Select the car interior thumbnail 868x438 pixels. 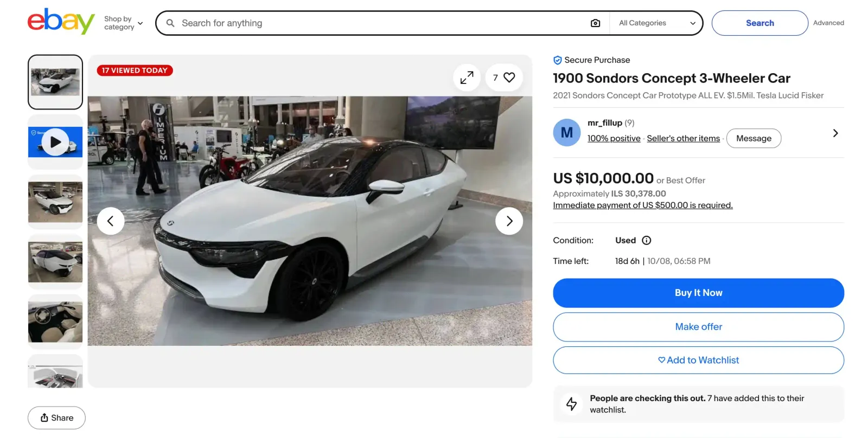tap(55, 322)
